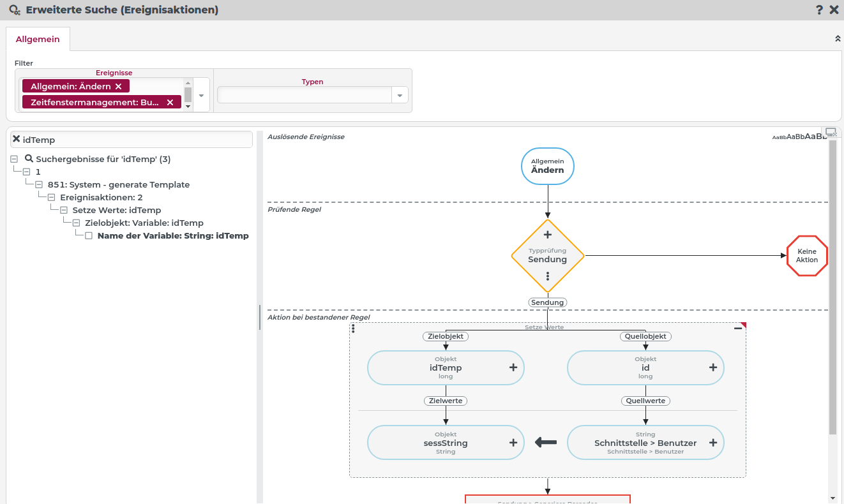The height and width of the screenshot is (504, 844).
Task: Select the 'Allgemein Ändern' event node
Action: click(x=548, y=167)
